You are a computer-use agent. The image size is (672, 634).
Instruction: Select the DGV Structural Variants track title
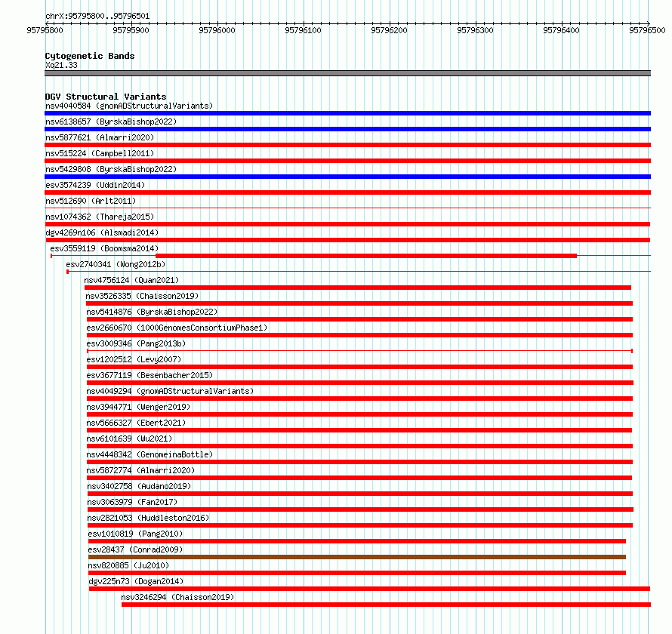[106, 97]
